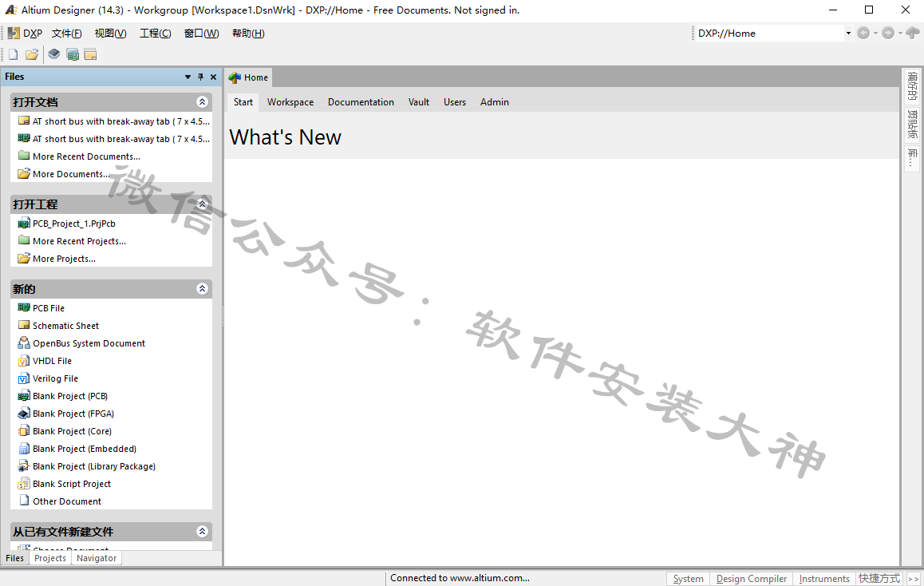924x586 pixels.
Task: Open the AT short bus schematic document icon
Action: click(24, 121)
